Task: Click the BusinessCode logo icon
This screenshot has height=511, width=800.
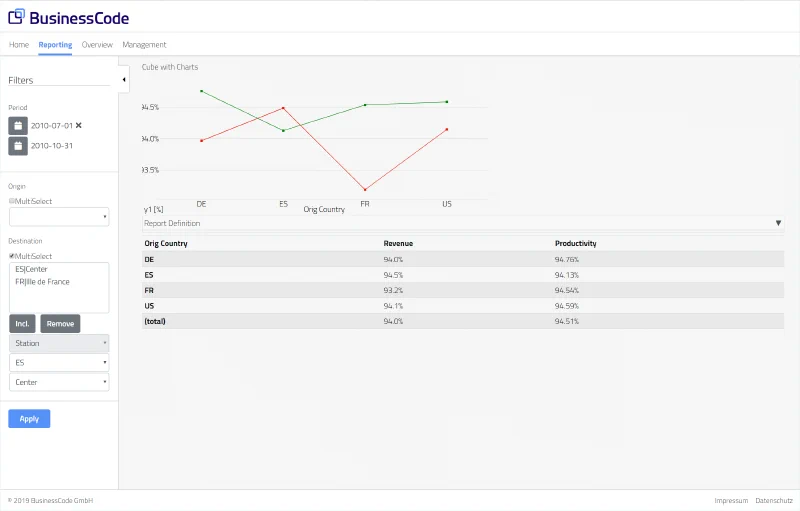Action: click(x=17, y=17)
